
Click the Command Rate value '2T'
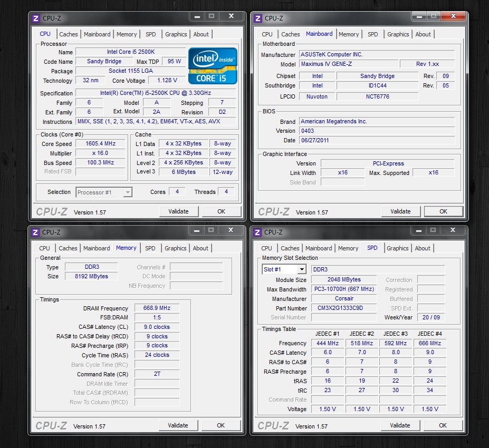click(x=157, y=374)
